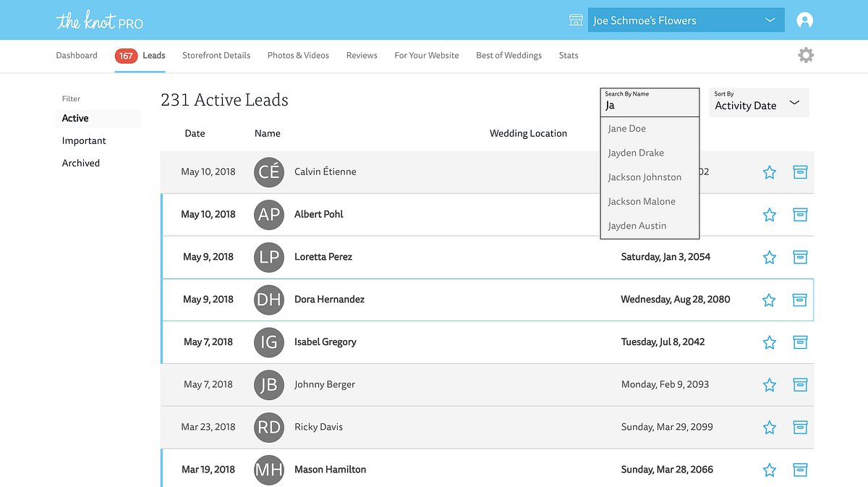
Task: Archive the Dora Hernandez lead
Action: 799,300
